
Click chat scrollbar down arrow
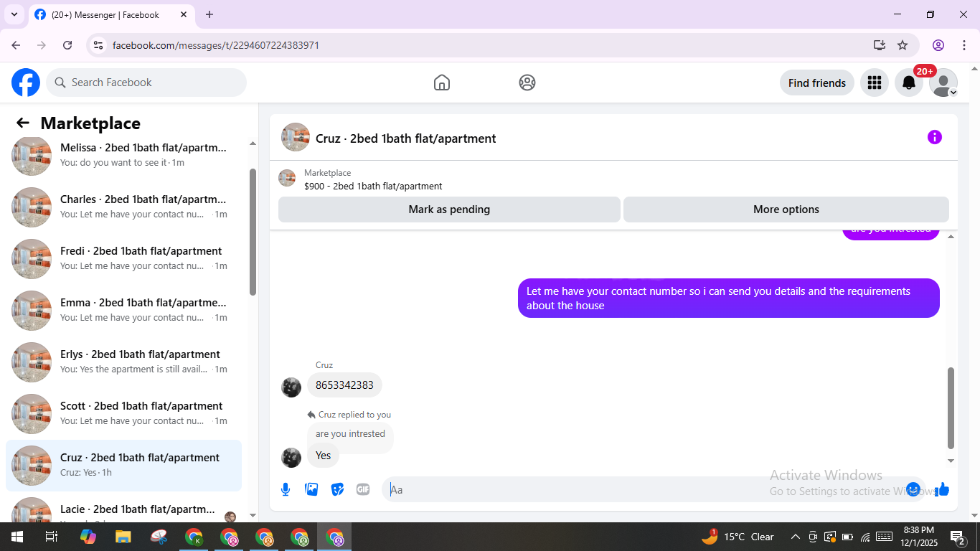tap(951, 461)
